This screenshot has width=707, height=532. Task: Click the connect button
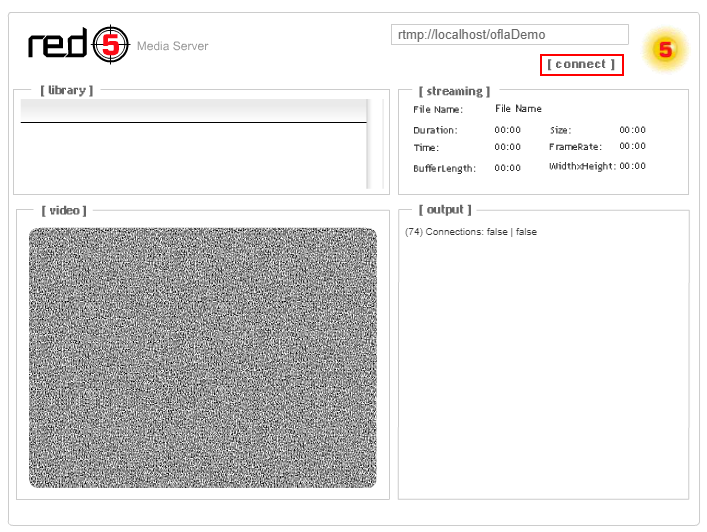pyautogui.click(x=581, y=64)
